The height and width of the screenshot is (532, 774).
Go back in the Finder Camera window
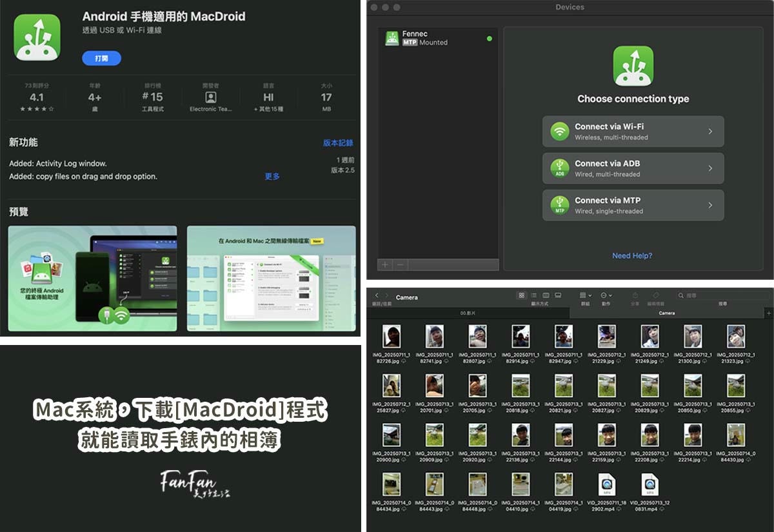(377, 295)
